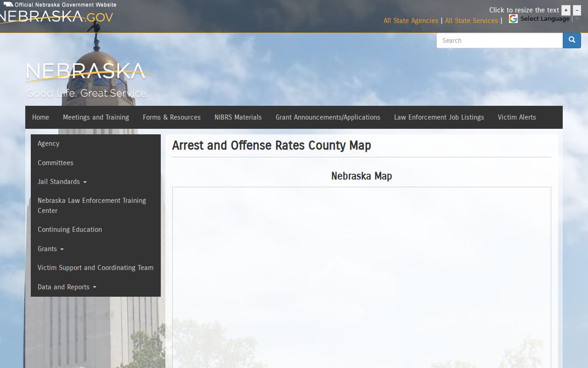This screenshot has width=588, height=368.
Task: Click the blue search magnifier button
Action: (x=572, y=40)
